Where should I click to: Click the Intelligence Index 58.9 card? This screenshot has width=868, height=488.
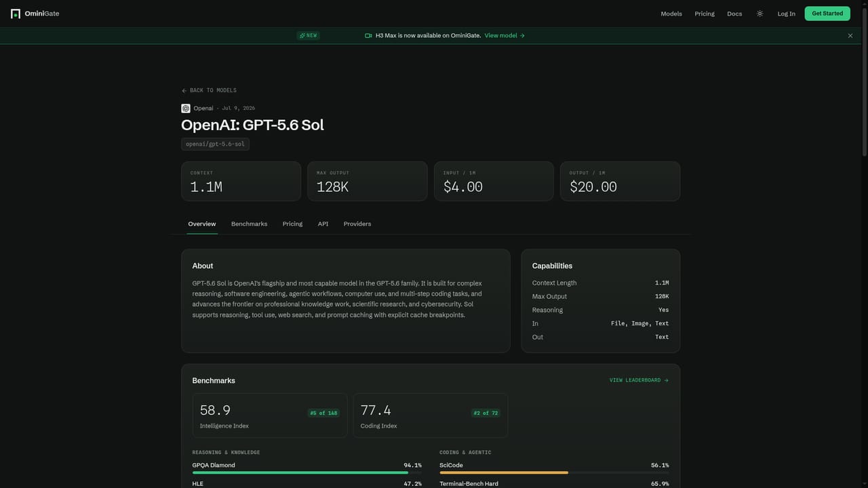270,415
